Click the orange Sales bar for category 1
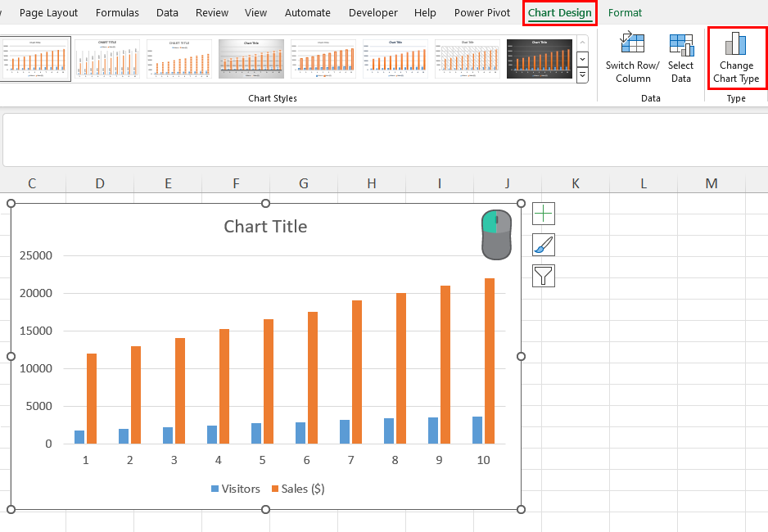The height and width of the screenshot is (532, 768). click(x=92, y=399)
